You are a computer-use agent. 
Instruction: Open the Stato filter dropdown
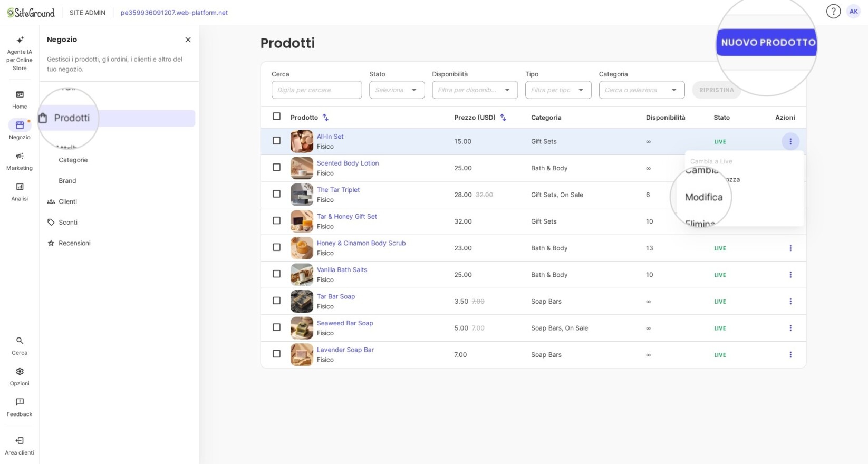[397, 90]
